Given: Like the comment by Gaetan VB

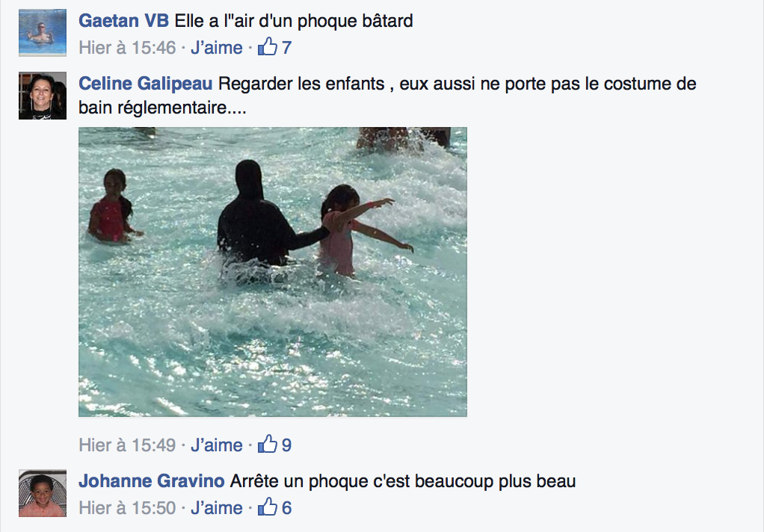Looking at the screenshot, I should 216,48.
